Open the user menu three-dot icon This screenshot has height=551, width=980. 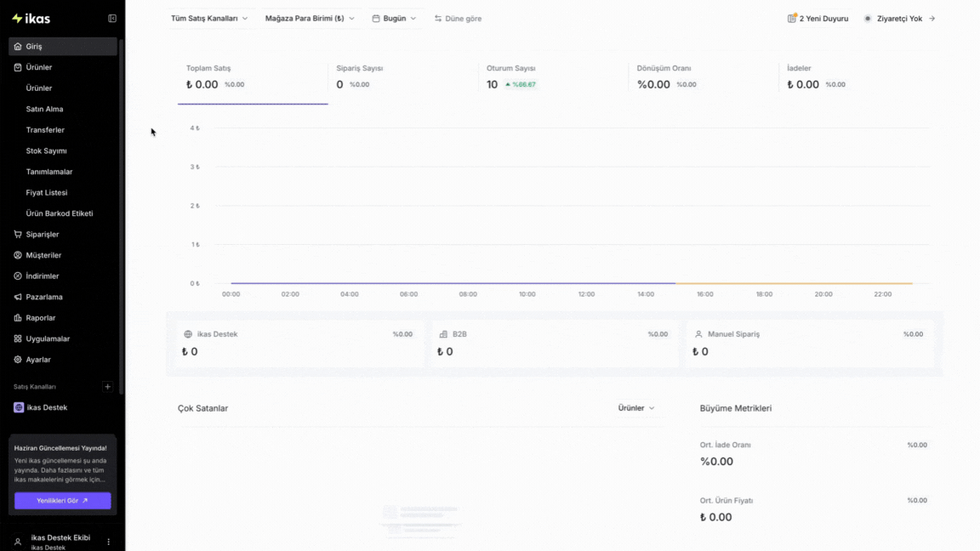pos(108,542)
